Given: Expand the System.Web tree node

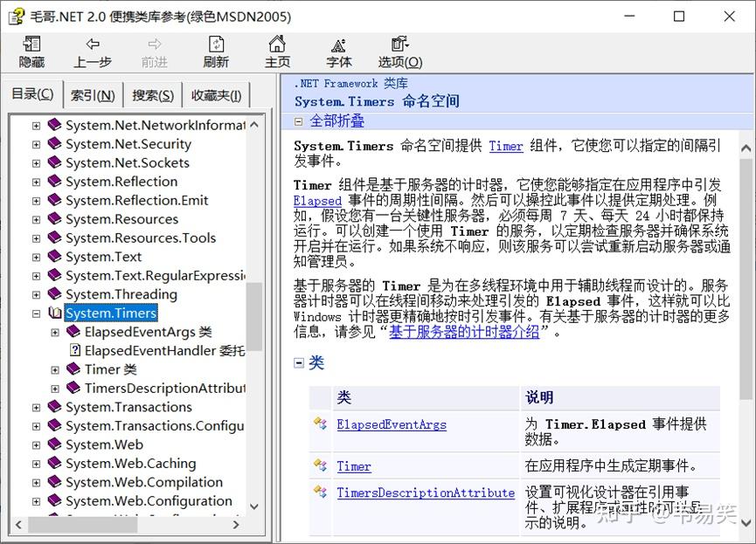Looking at the screenshot, I should tap(36, 444).
